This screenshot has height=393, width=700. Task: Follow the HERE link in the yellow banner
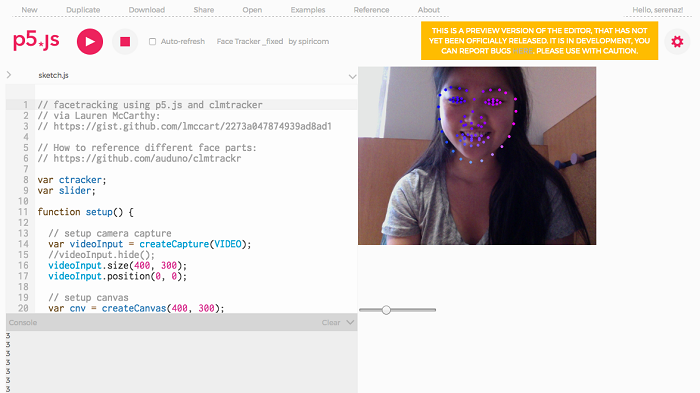click(x=523, y=51)
